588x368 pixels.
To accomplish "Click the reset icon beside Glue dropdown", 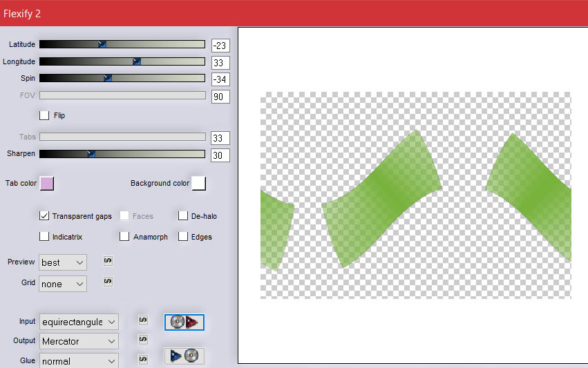I will [x=143, y=359].
